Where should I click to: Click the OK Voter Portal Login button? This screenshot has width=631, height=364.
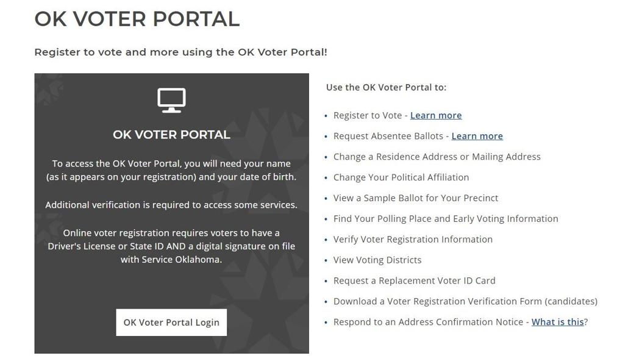pyautogui.click(x=171, y=322)
